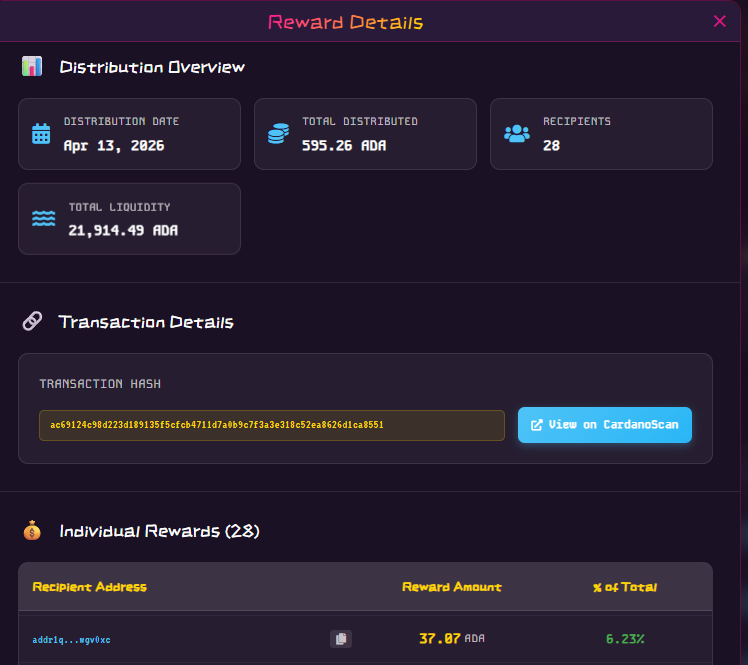Open View on CardanoScan
Image resolution: width=748 pixels, height=665 pixels.
(x=604, y=425)
